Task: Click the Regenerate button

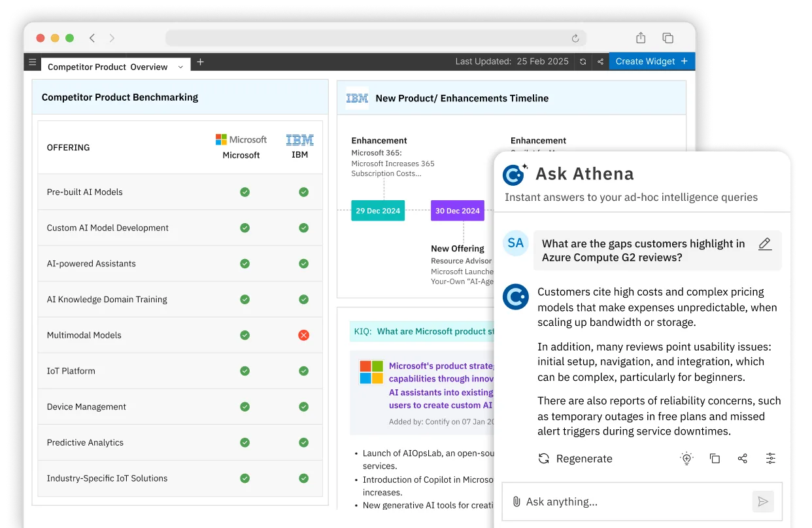Action: [575, 459]
